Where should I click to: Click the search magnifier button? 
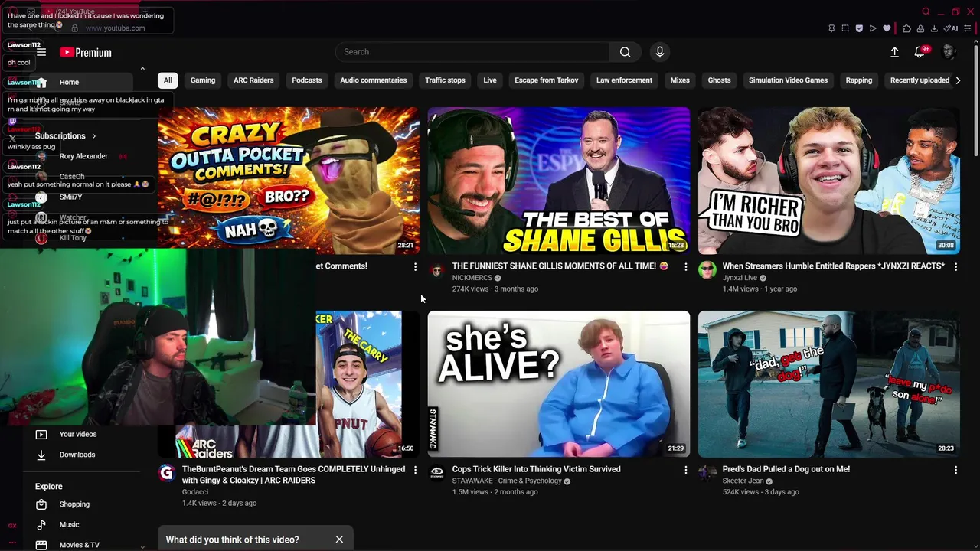pos(626,52)
